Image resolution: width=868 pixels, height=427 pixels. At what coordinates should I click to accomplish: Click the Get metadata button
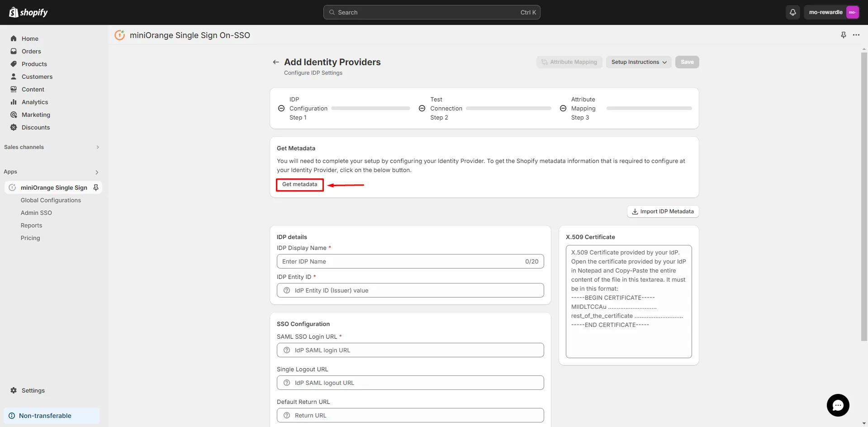(x=299, y=185)
